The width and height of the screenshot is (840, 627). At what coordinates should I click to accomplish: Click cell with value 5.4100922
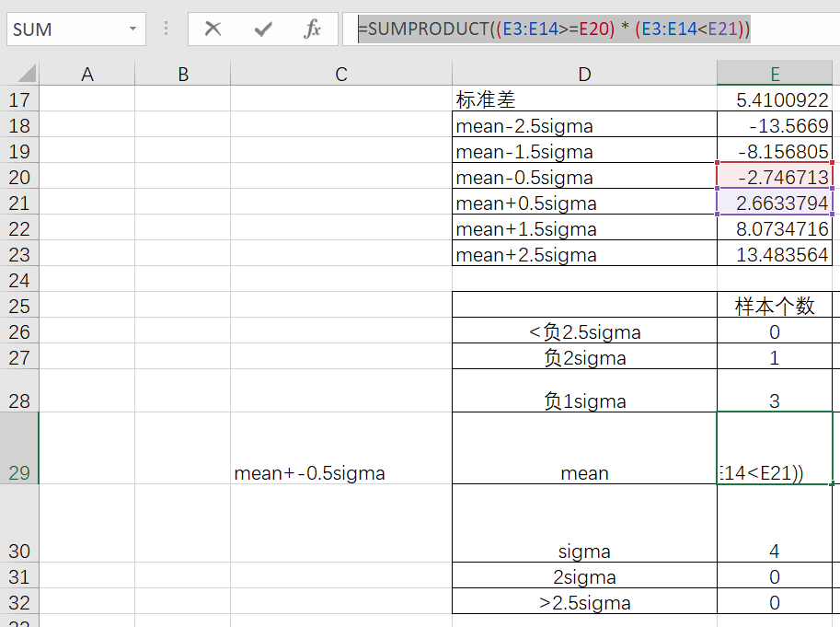coord(775,99)
